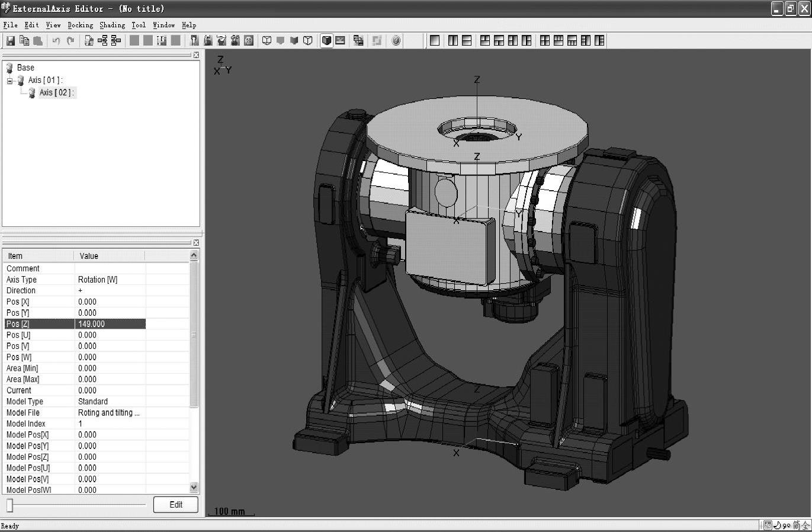Click the Edit button
The height and width of the screenshot is (532, 812).
175,505
